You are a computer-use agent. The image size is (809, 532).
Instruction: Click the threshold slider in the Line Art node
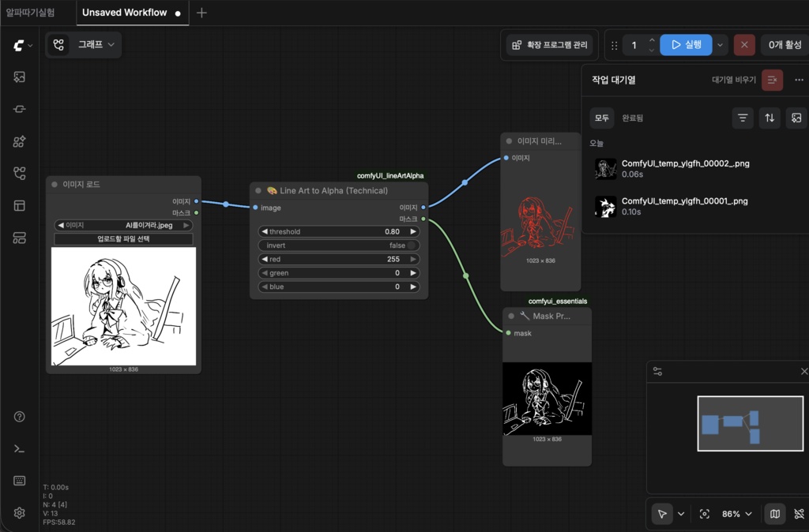[x=338, y=230]
